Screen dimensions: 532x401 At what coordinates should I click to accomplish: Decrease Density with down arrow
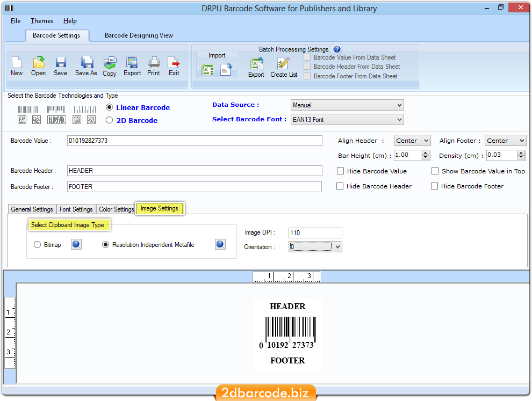pos(521,158)
